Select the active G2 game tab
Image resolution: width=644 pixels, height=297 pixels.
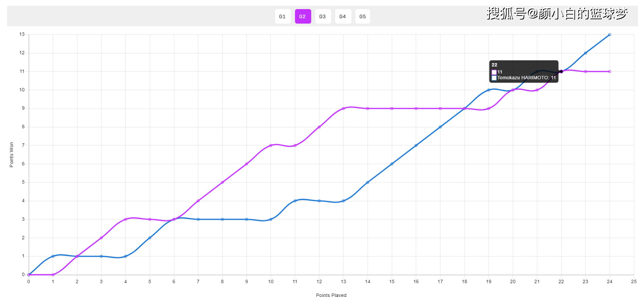click(x=303, y=17)
